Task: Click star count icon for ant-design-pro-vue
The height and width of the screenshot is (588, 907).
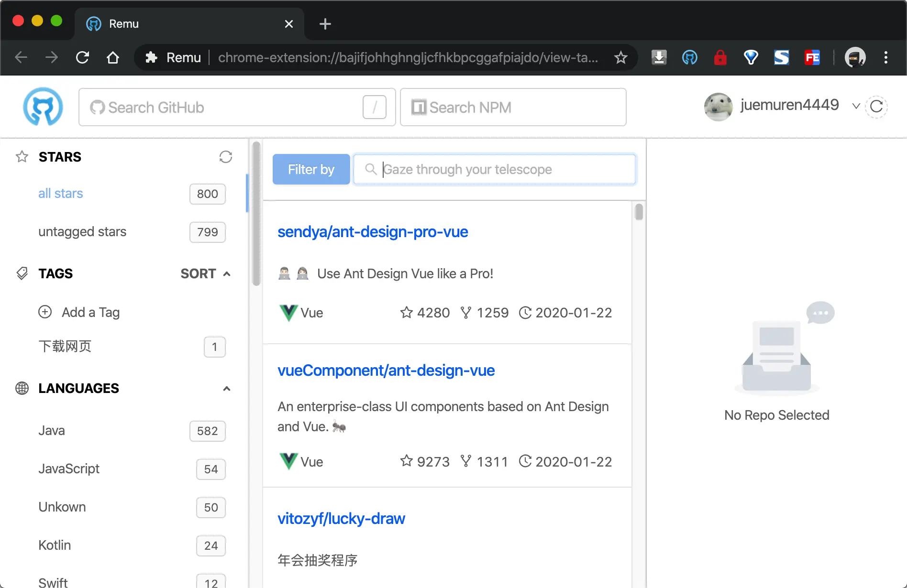Action: click(x=407, y=313)
